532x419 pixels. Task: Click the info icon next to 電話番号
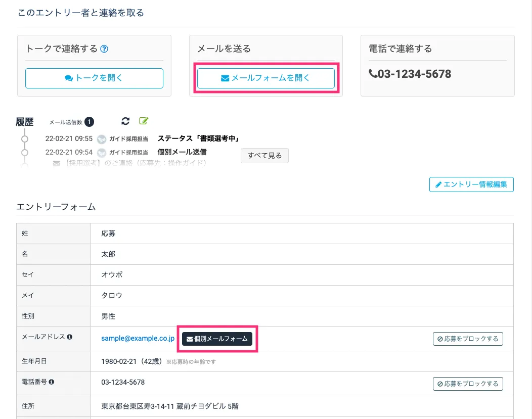pyautogui.click(x=51, y=382)
